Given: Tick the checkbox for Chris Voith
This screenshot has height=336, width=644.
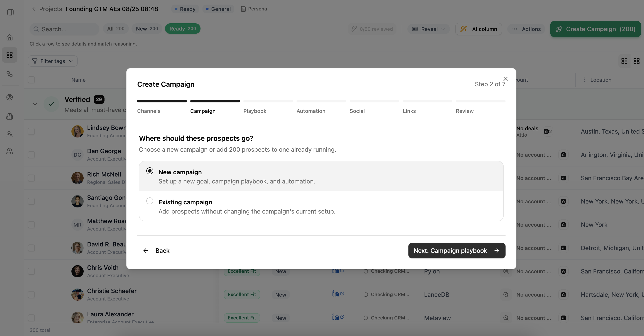Looking at the screenshot, I should pyautogui.click(x=31, y=271).
